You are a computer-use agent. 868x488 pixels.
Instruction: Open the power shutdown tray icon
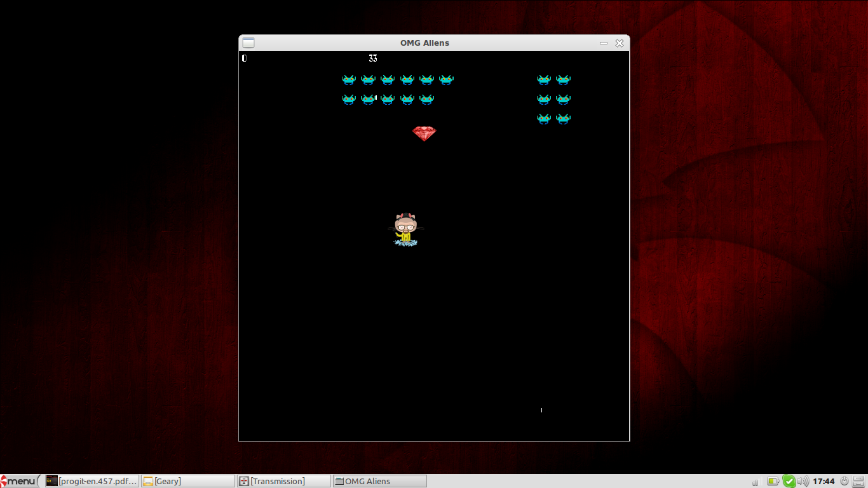click(x=844, y=481)
